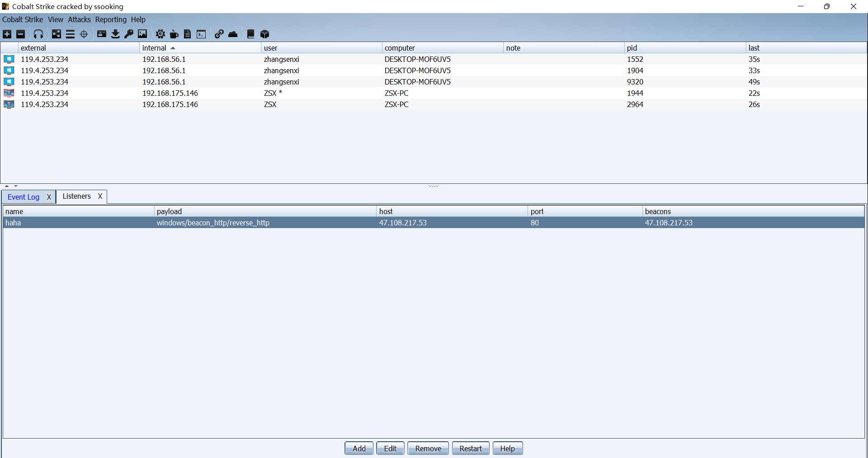Open MS Office macro document icon
Screen dimensions: 868x458
coord(188,34)
